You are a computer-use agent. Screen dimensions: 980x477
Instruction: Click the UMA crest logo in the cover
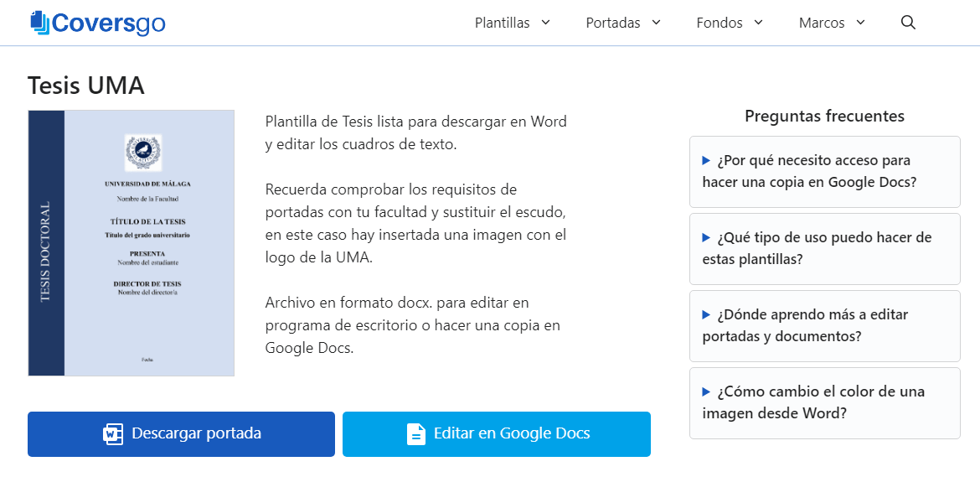click(x=143, y=152)
